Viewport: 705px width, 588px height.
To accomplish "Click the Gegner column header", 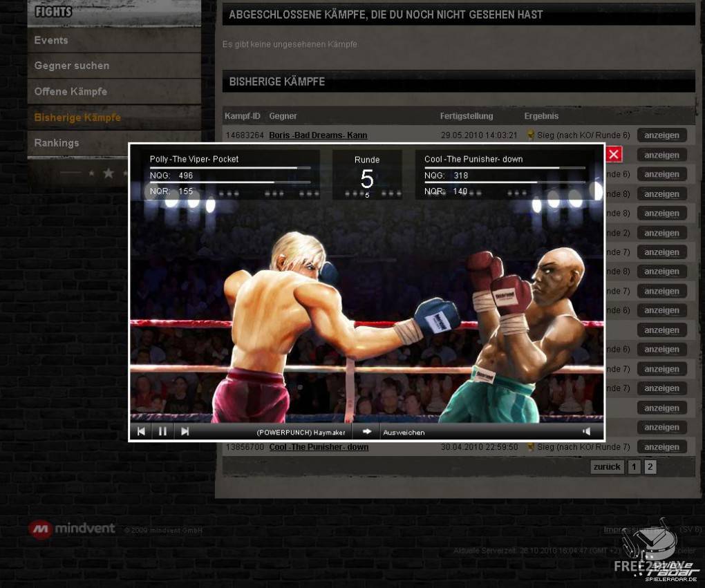I will 283,116.
